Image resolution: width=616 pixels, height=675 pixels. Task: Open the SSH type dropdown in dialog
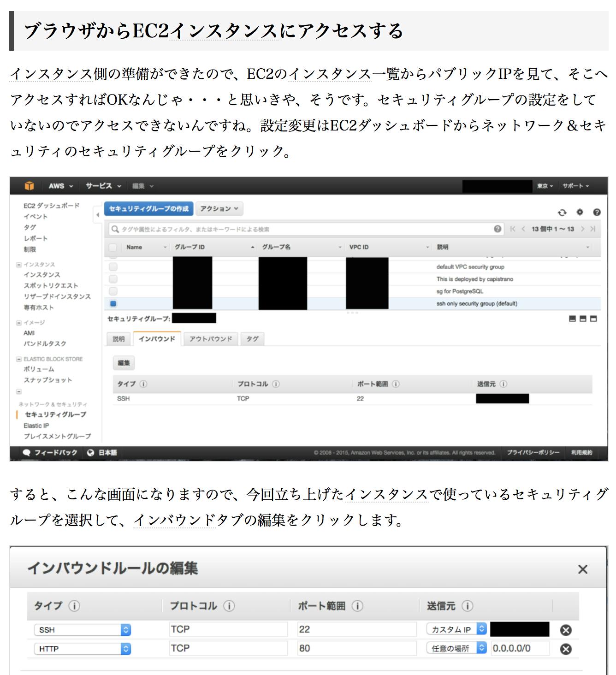point(83,630)
